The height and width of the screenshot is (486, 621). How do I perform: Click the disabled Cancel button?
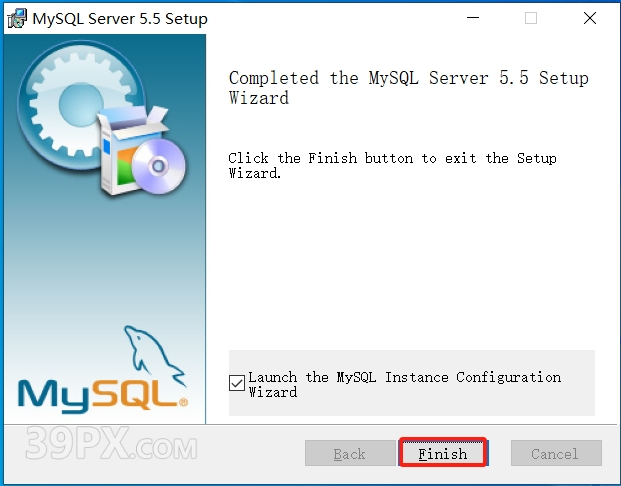coord(555,453)
